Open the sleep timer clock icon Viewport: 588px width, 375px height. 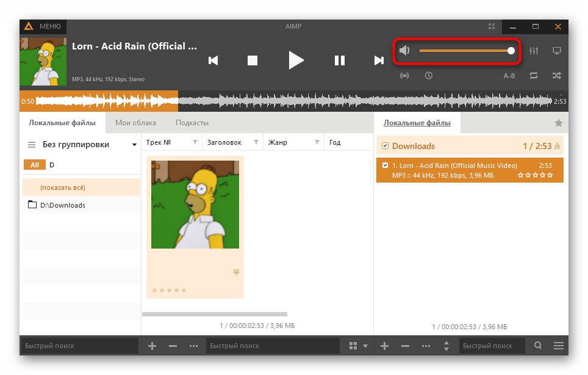[x=429, y=76]
